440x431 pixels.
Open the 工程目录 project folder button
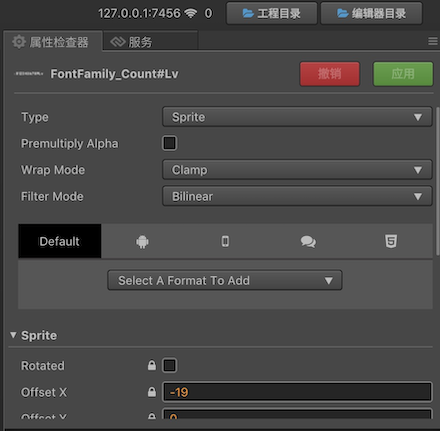[x=272, y=13]
